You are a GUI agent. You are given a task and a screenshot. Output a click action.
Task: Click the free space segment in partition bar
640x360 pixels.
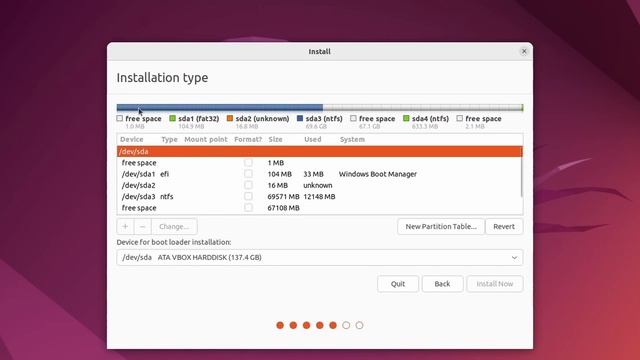[x=422, y=108]
